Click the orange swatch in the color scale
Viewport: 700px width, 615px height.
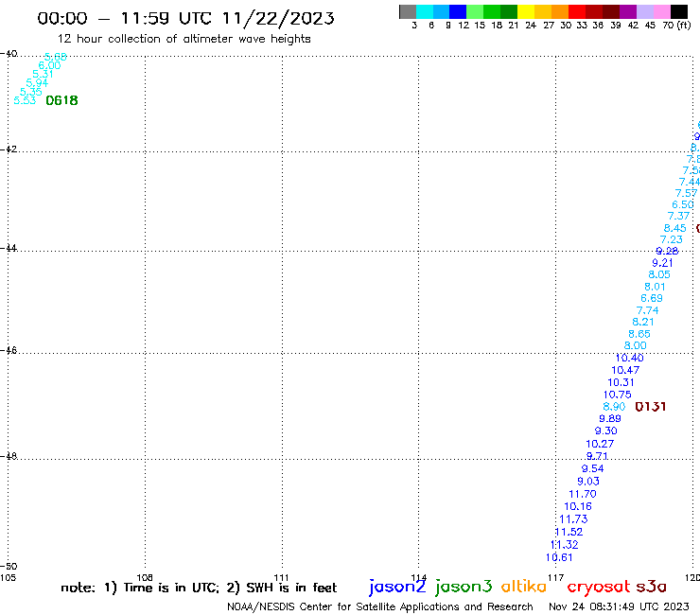click(560, 11)
